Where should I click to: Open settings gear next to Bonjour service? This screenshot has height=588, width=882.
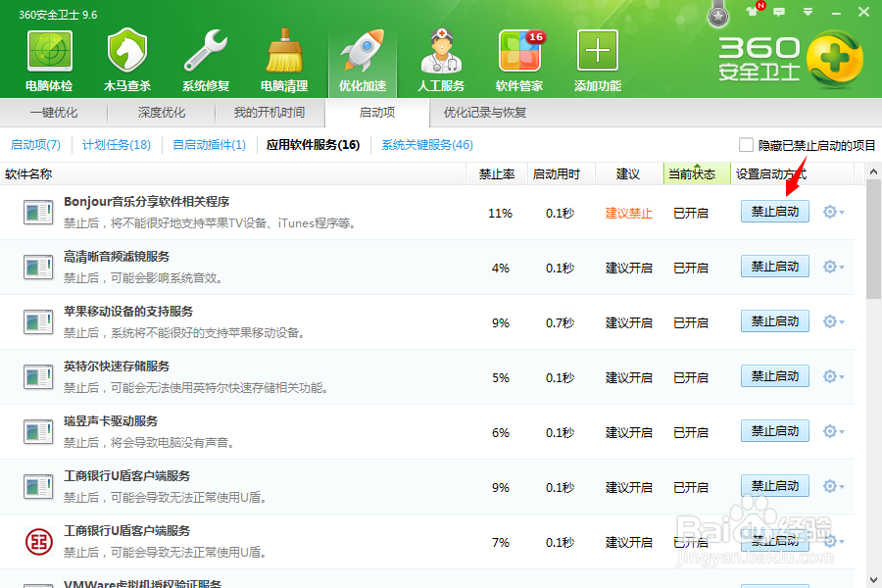pyautogui.click(x=829, y=211)
